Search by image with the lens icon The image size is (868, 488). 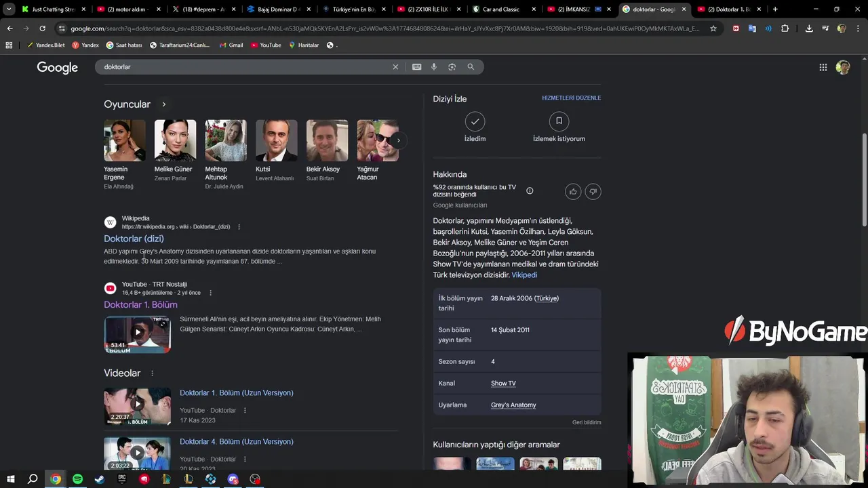[452, 67]
